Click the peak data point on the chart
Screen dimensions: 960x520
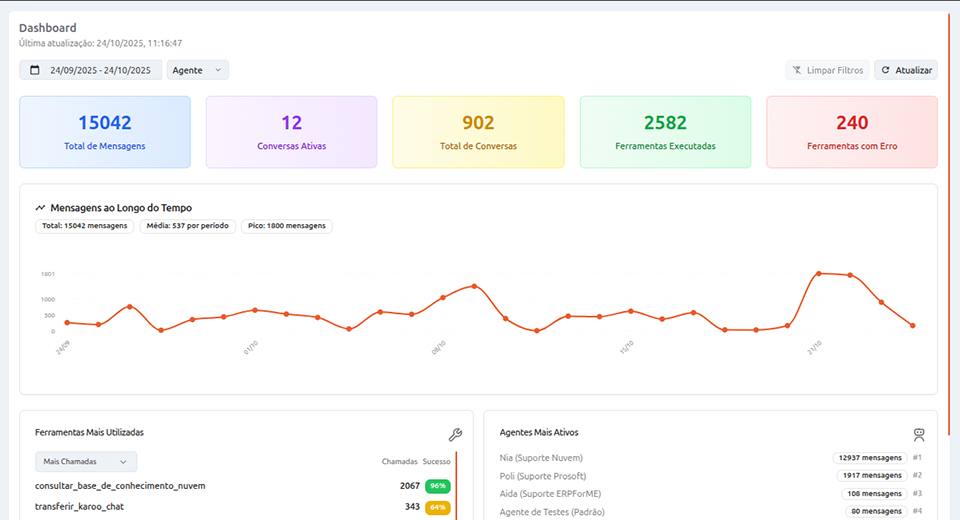(818, 273)
